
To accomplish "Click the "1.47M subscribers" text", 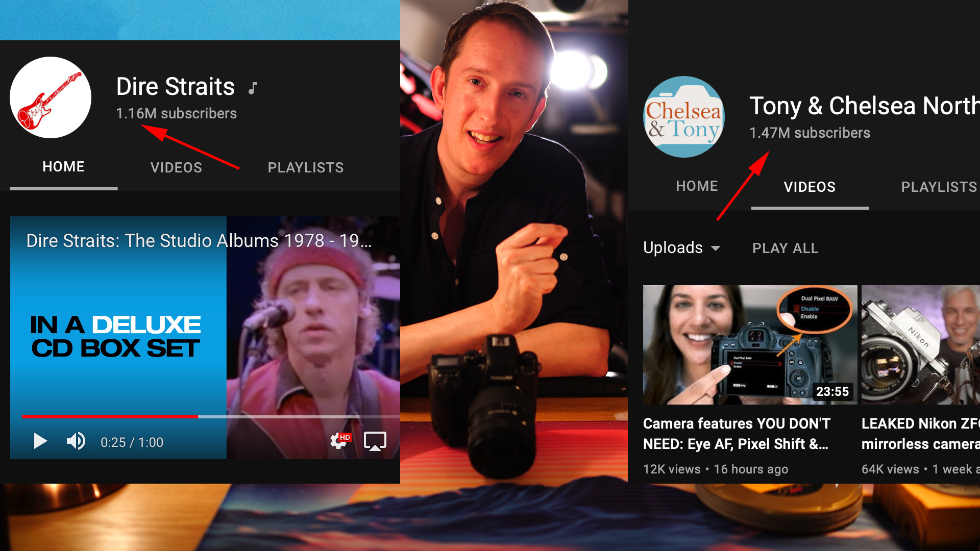I will tap(810, 133).
